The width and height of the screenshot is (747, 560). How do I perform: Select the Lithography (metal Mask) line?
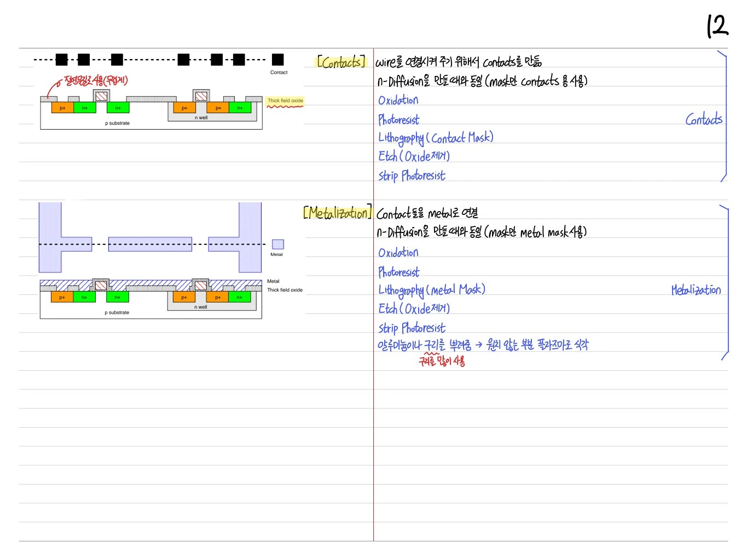click(x=432, y=290)
